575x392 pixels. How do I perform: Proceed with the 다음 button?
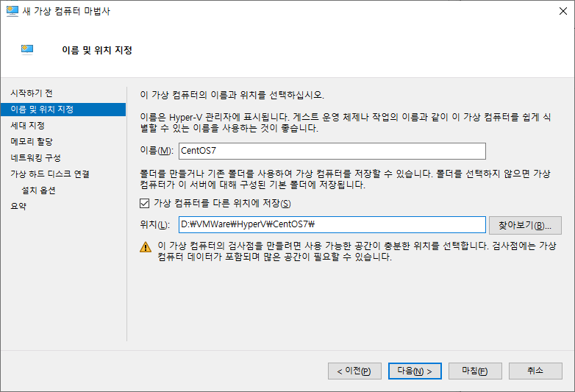tap(415, 371)
